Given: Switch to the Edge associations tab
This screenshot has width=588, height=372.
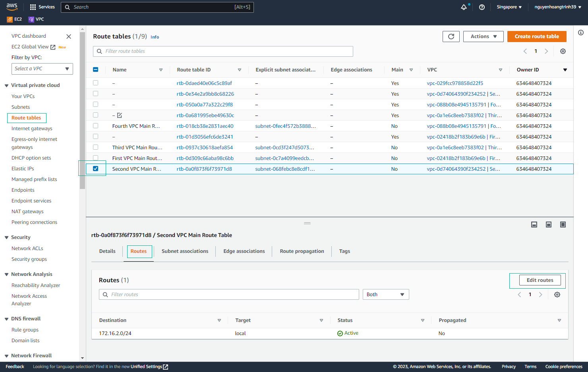Looking at the screenshot, I should [244, 251].
